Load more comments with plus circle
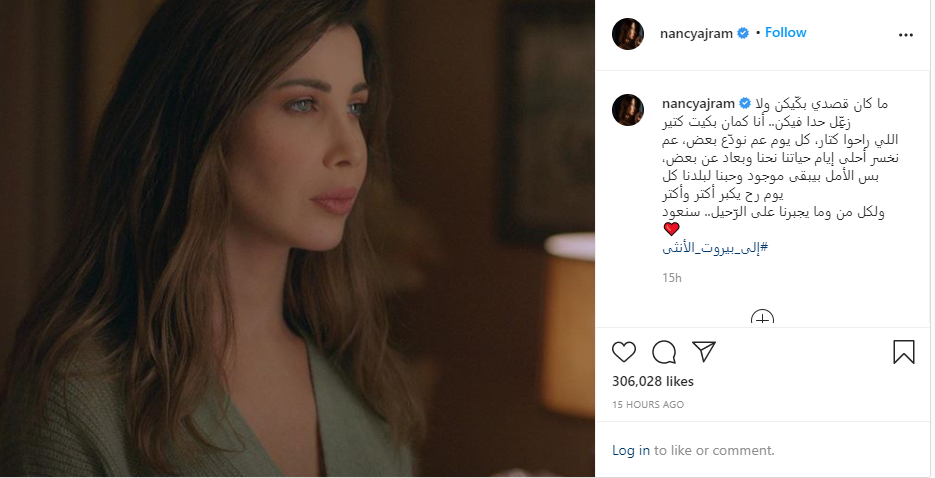 (x=762, y=318)
